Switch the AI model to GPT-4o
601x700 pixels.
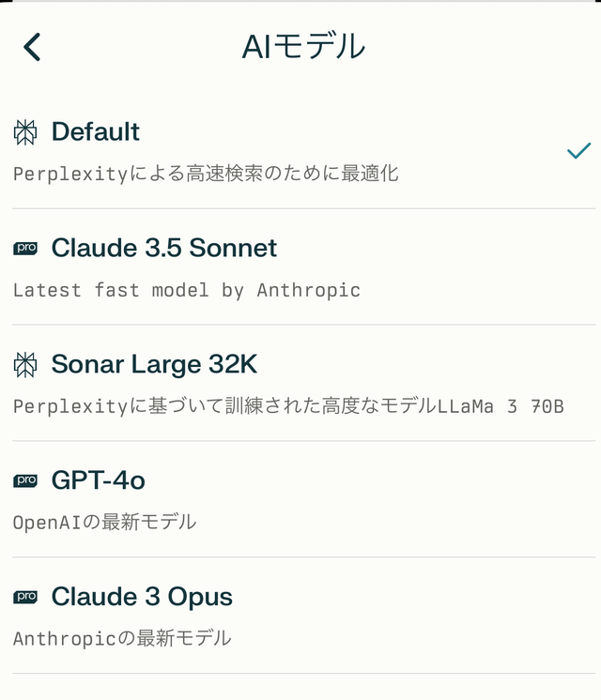[99, 480]
